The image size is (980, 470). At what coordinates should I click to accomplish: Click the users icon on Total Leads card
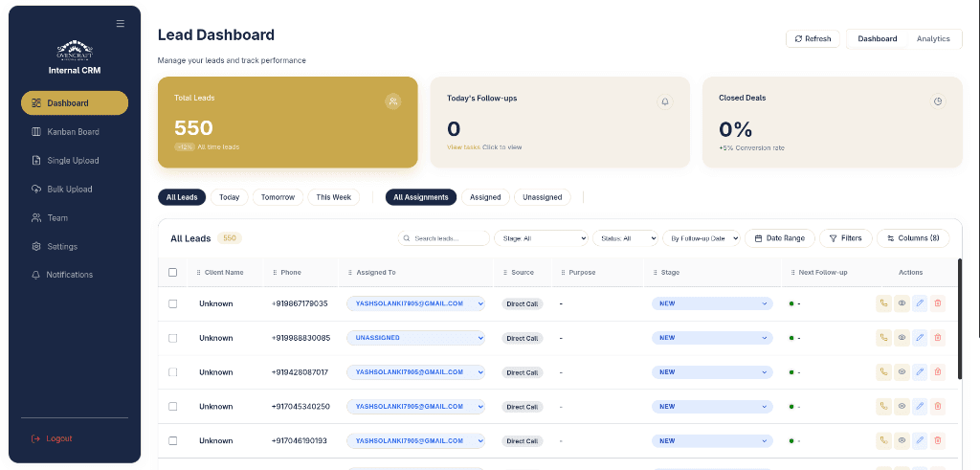(x=393, y=101)
